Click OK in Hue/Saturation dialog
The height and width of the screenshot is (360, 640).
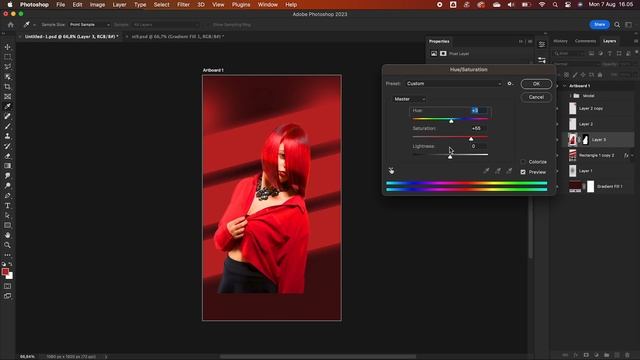[536, 84]
